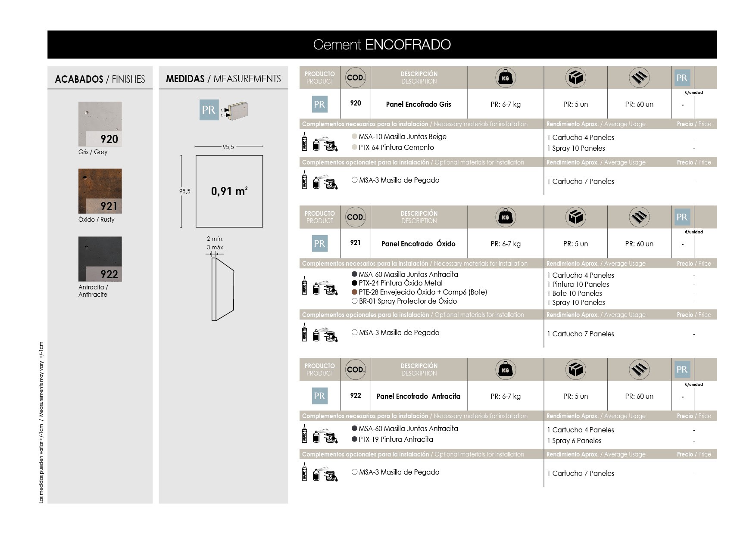Click PR: 5 un value in the 921 row
This screenshot has width=756, height=534.
click(x=575, y=244)
